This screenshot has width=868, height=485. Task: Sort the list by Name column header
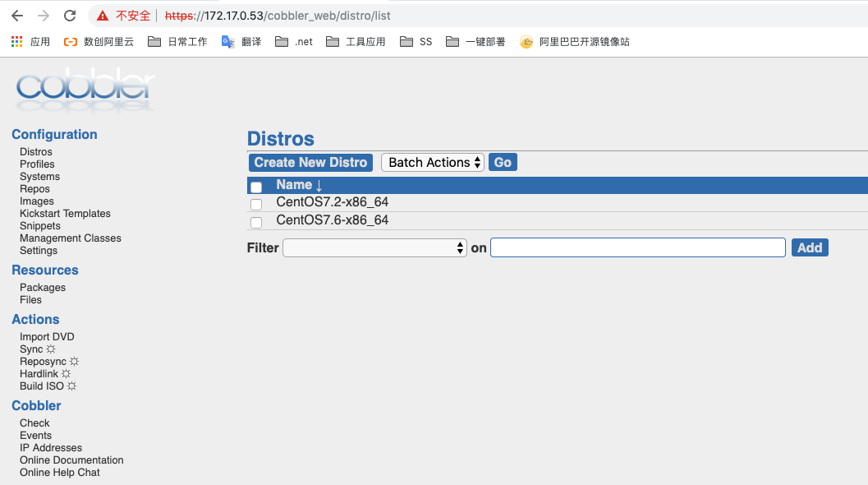[299, 185]
